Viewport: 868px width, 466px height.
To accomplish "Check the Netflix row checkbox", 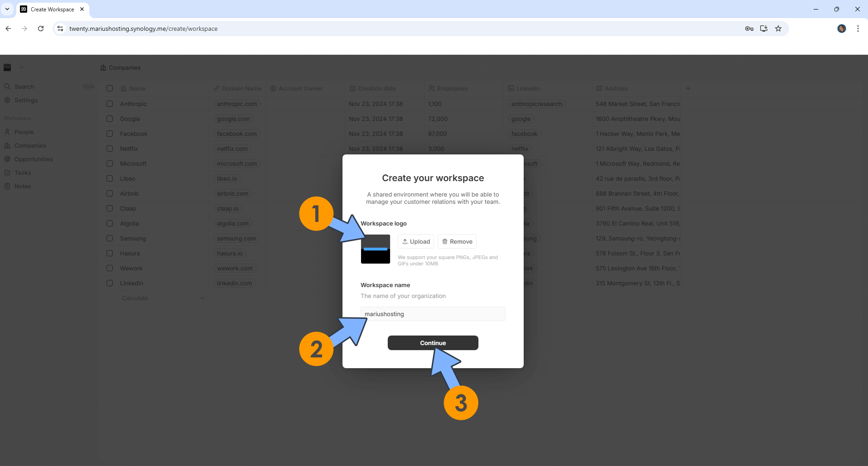I will coord(110,149).
